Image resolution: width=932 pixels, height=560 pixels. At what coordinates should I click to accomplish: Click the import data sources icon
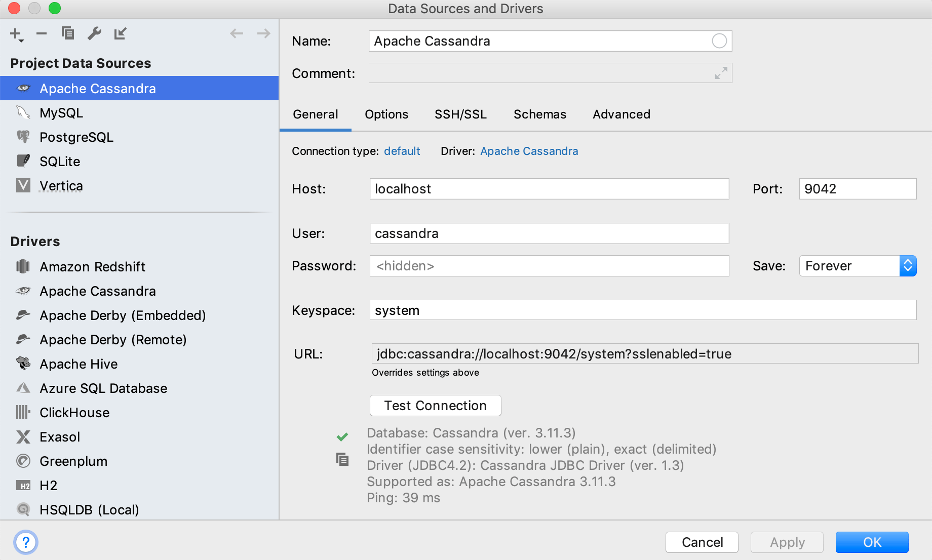point(121,33)
